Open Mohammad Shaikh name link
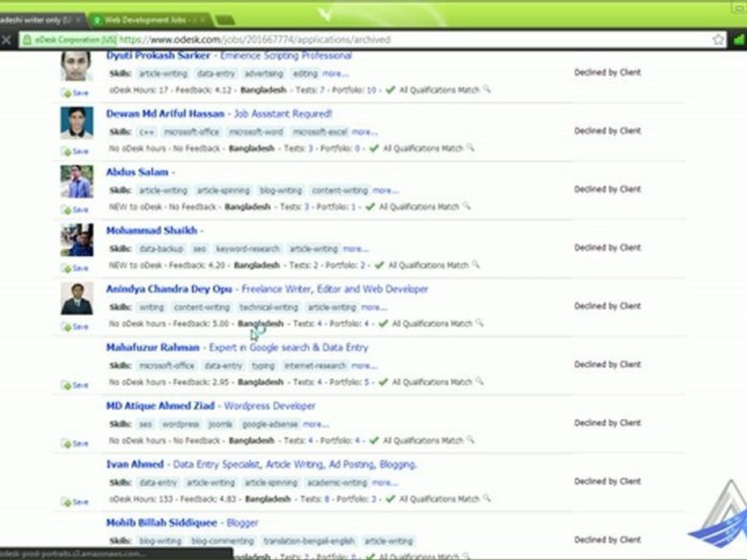747x560 pixels. [x=152, y=230]
